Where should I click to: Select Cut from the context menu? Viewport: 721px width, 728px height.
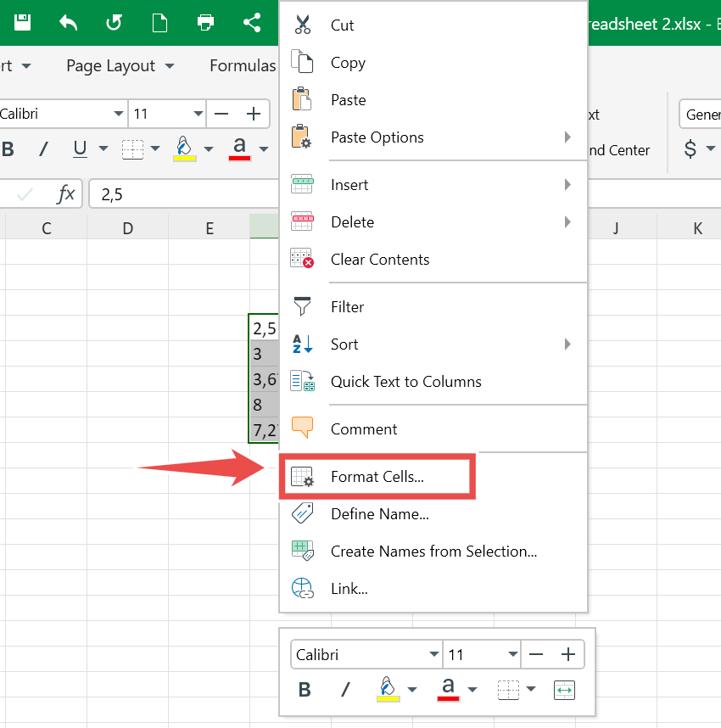[433, 25]
